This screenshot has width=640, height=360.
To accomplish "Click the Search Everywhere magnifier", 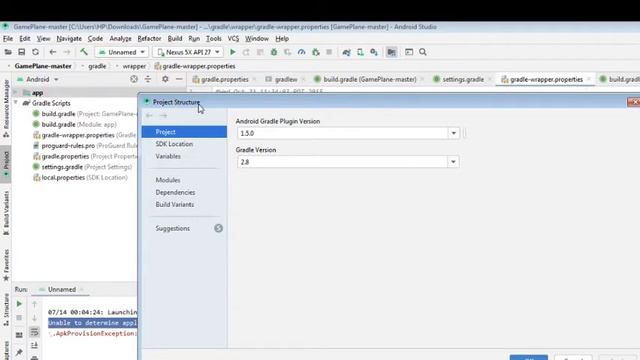I will [423, 52].
